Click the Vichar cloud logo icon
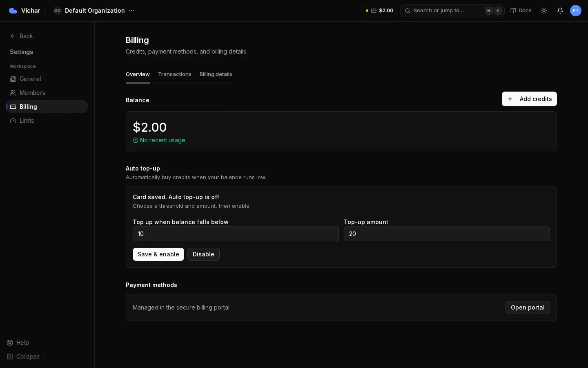Viewport: 588px width, 368px height. pyautogui.click(x=13, y=11)
